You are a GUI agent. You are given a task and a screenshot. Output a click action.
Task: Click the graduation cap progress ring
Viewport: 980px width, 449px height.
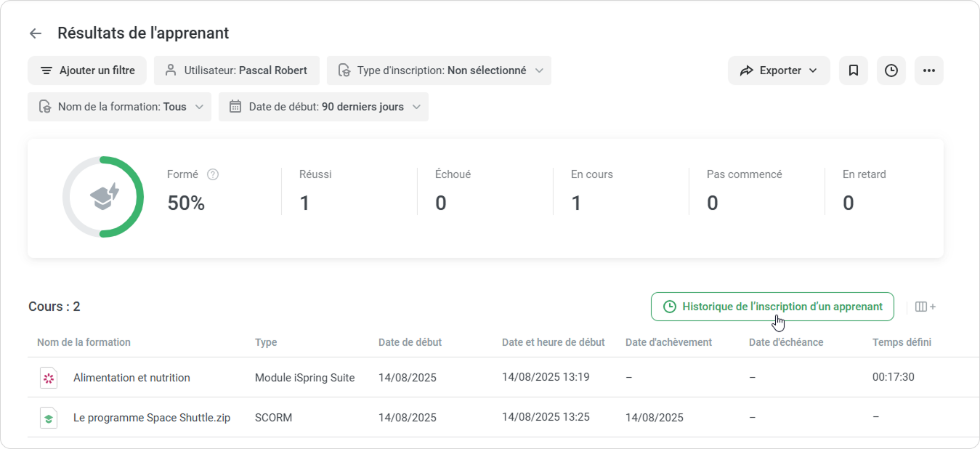pos(103,197)
